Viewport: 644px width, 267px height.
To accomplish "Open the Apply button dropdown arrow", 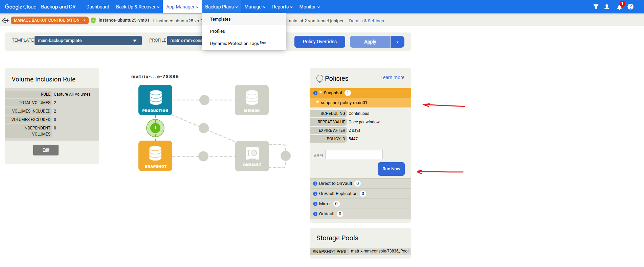I will pyautogui.click(x=398, y=42).
